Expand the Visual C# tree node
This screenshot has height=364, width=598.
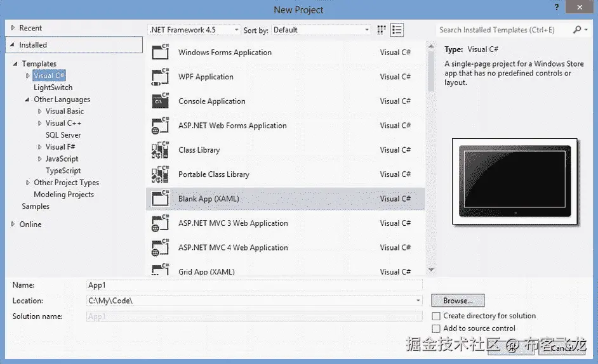point(27,75)
